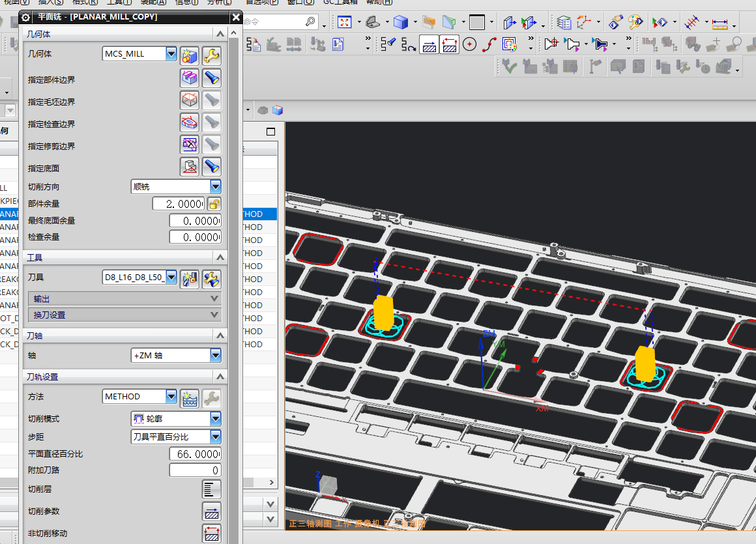Click the palette wrench display icon
The width and height of the screenshot is (756, 544).
click(x=636, y=22)
